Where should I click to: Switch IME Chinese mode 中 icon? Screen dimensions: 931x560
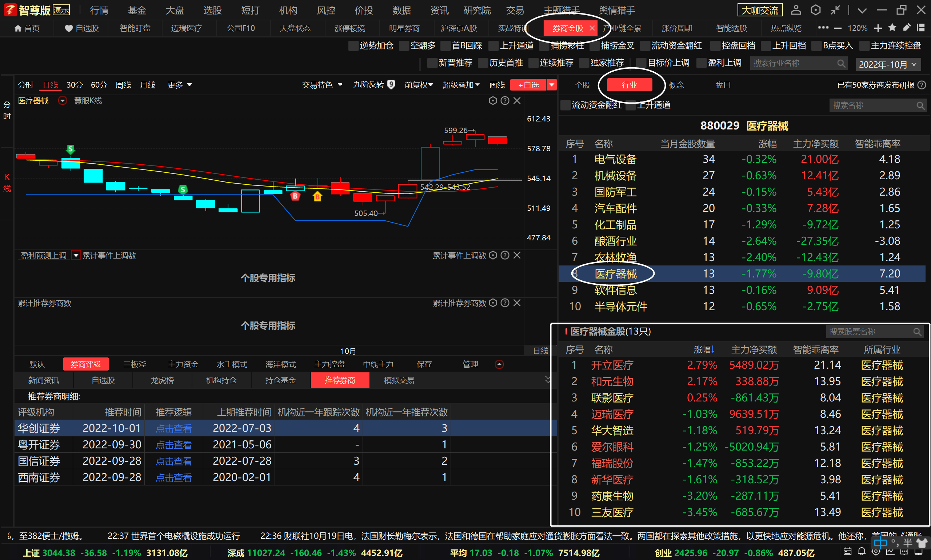pyautogui.click(x=880, y=543)
